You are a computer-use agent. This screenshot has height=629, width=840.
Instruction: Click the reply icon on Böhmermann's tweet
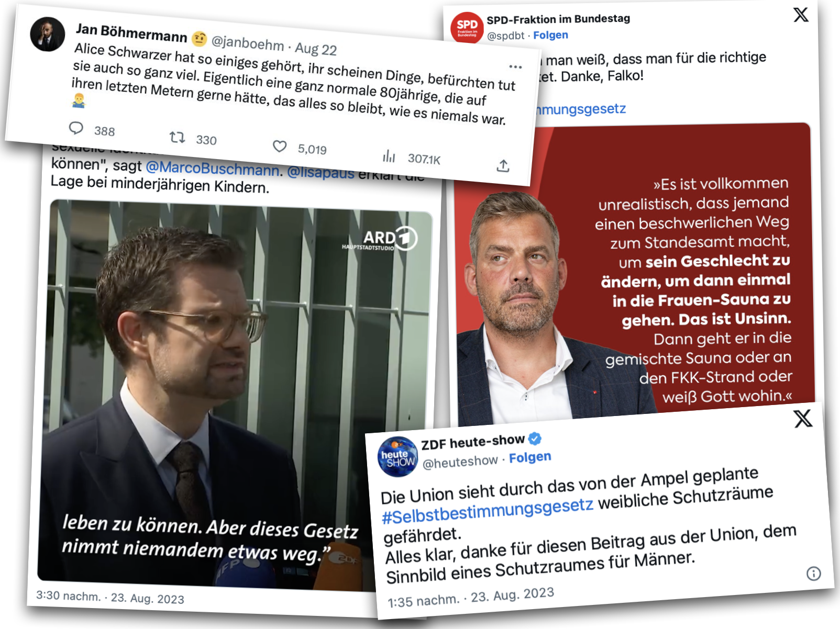click(76, 128)
